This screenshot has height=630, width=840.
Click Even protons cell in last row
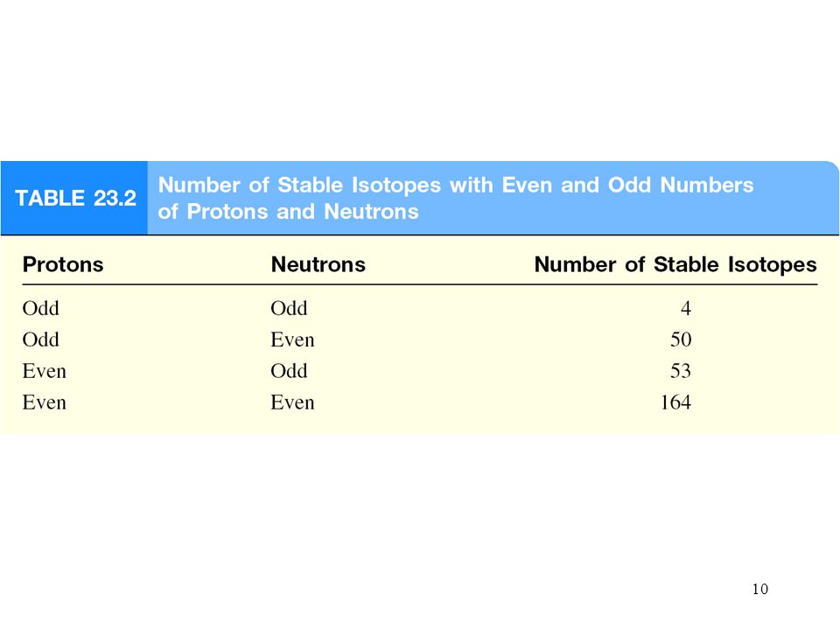click(45, 402)
